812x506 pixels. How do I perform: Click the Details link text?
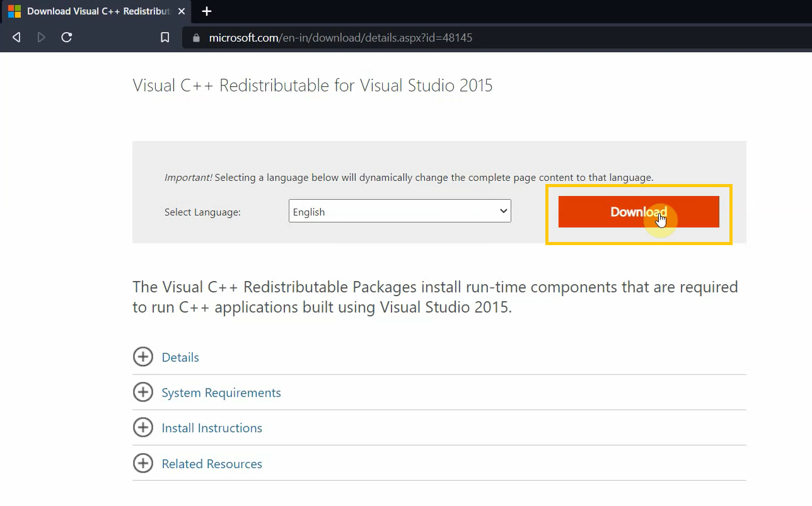[x=180, y=357]
